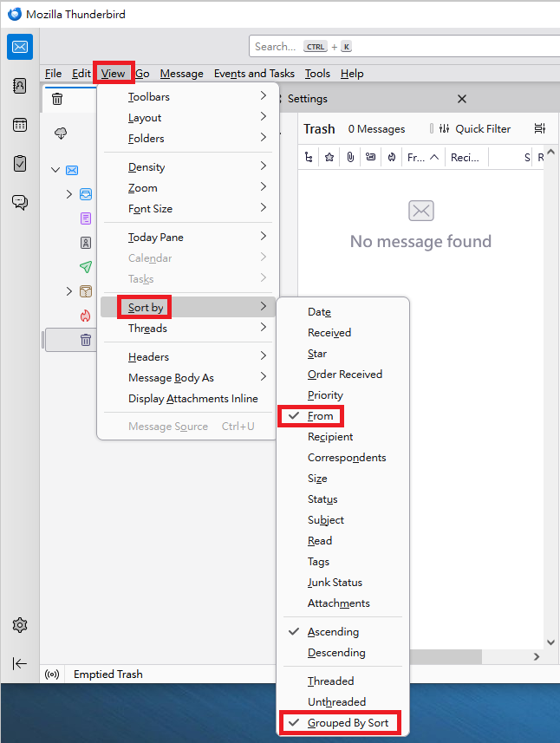
Task: Close the Settings tab
Action: pos(462,99)
